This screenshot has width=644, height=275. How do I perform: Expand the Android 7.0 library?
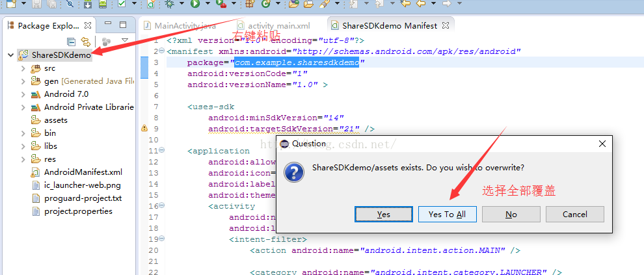point(23,94)
